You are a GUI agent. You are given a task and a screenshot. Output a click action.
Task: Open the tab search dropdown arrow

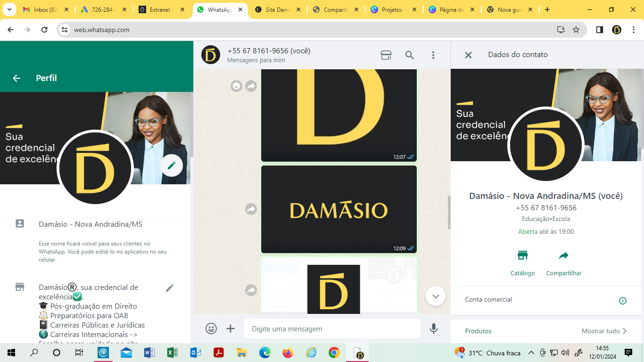[x=10, y=9]
